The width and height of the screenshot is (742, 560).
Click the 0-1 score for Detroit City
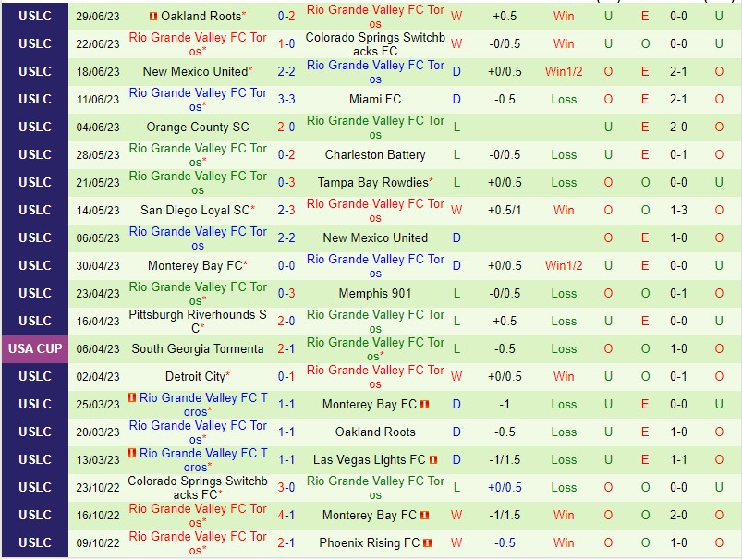tap(286, 376)
